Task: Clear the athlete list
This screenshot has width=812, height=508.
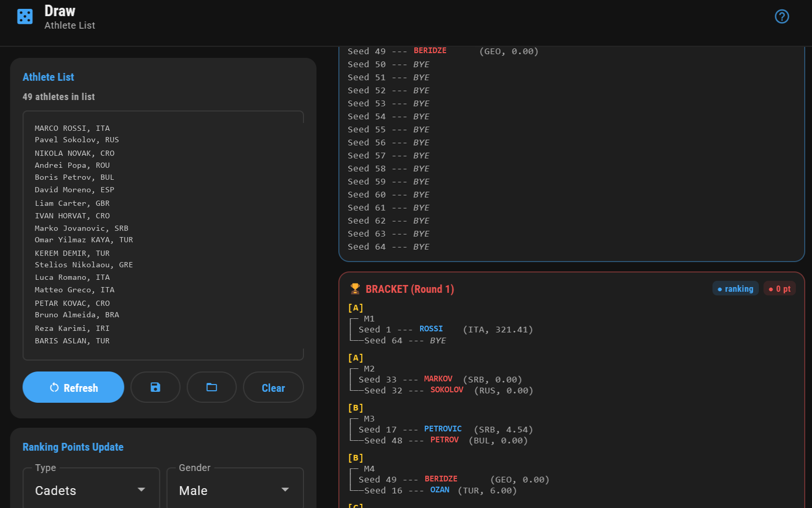Action: coord(273,387)
